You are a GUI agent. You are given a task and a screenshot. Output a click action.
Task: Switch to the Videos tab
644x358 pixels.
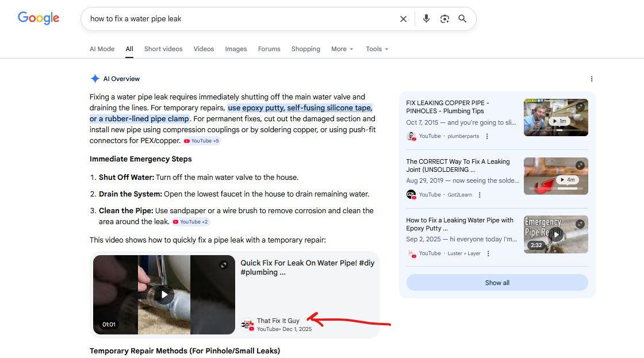(204, 49)
